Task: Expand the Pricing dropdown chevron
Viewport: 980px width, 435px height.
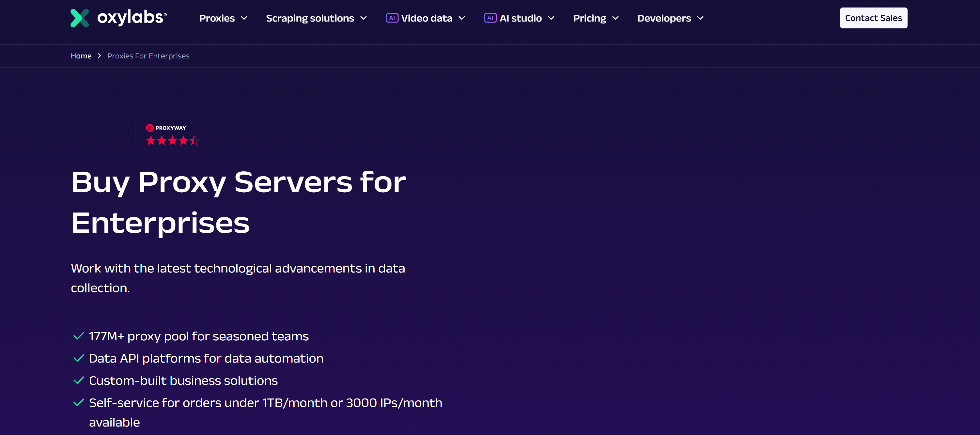Action: tap(615, 18)
